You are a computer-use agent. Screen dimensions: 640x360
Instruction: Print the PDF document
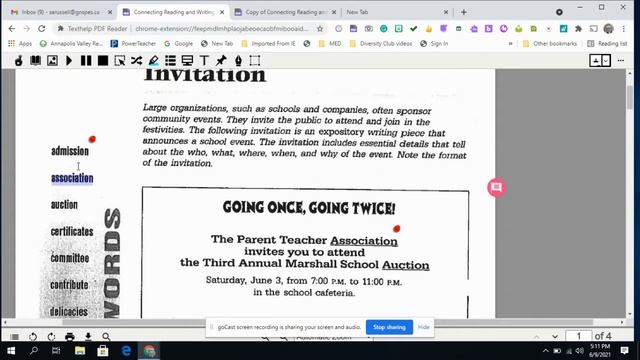click(70, 337)
